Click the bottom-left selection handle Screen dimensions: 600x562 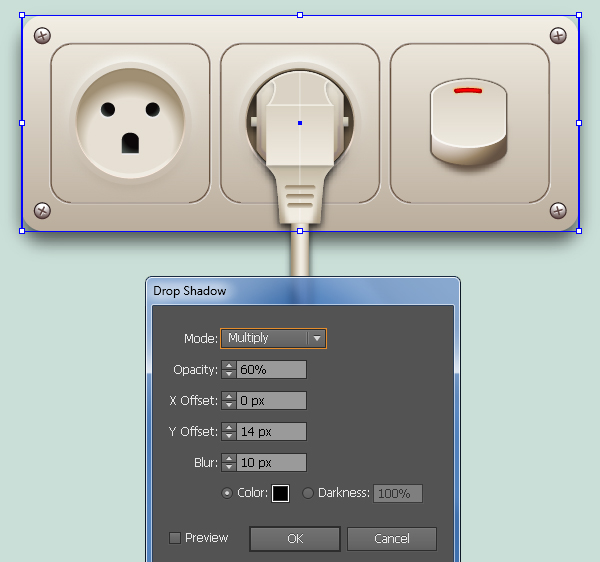tap(22, 231)
